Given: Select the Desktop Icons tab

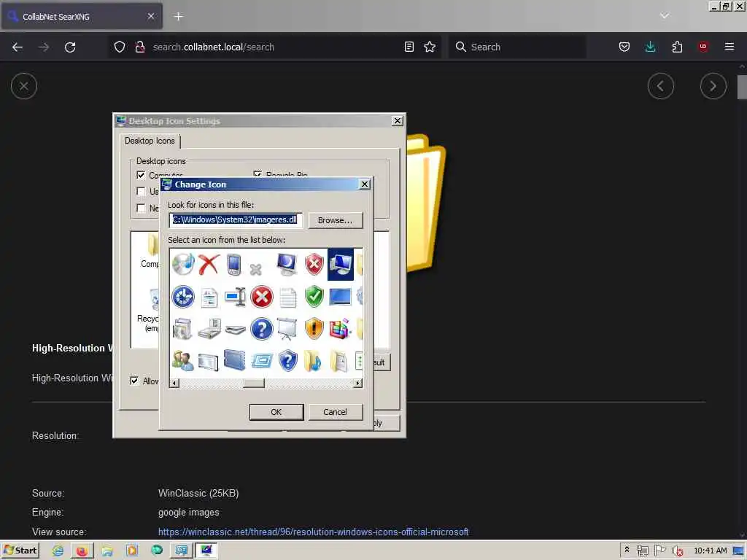Looking at the screenshot, I should coord(150,141).
